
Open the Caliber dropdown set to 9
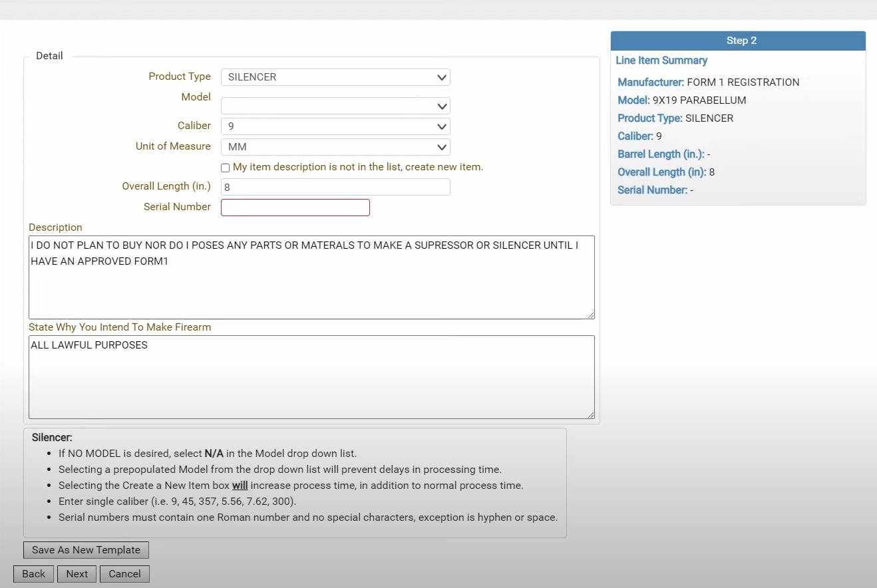pos(335,126)
